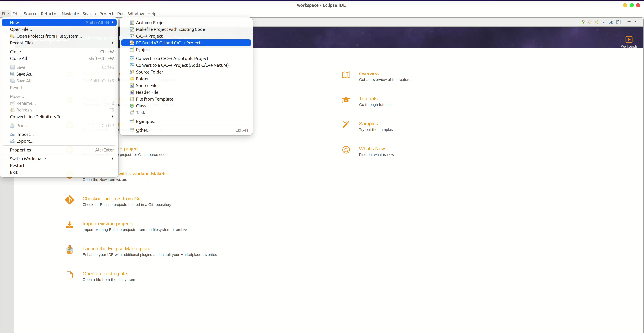Choose File from Template

pyautogui.click(x=186, y=99)
